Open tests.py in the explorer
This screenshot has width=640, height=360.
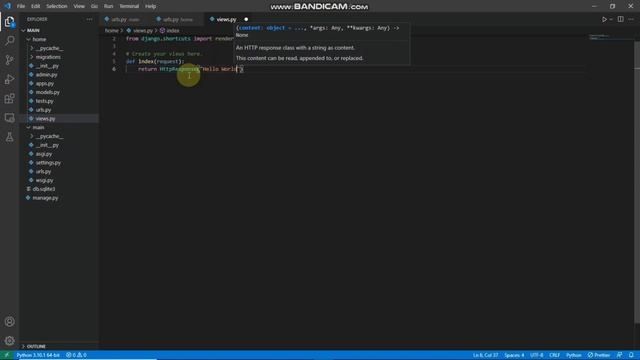pos(44,101)
